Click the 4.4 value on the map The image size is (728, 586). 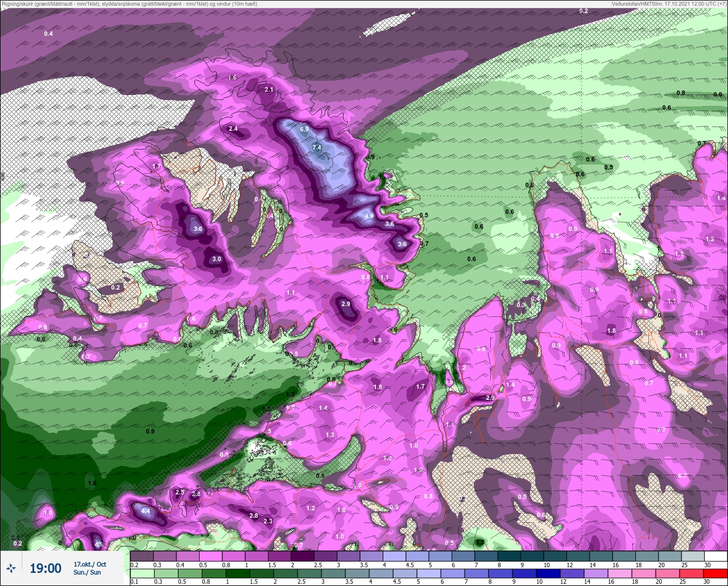tap(146, 511)
